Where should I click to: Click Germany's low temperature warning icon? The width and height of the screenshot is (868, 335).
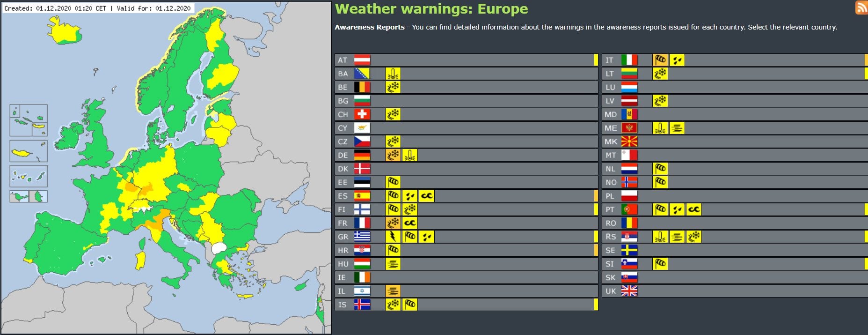[410, 155]
